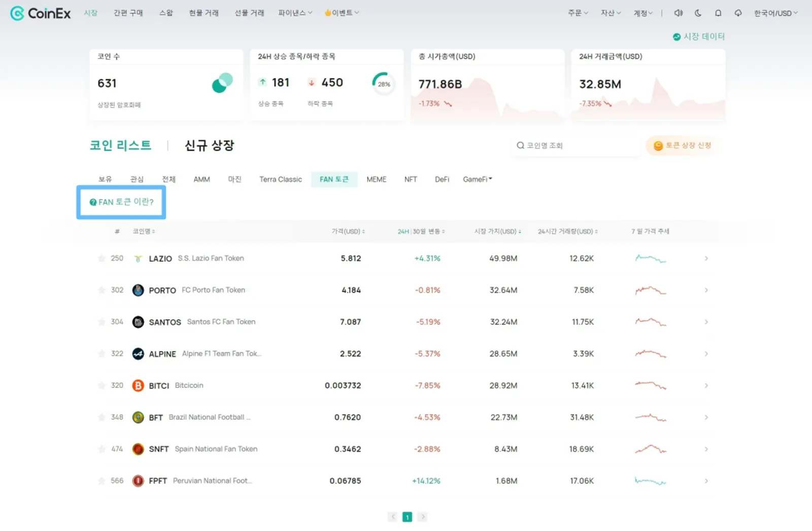This screenshot has width=812, height=531.
Task: Toggle dark mode with the moon icon
Action: pos(698,13)
